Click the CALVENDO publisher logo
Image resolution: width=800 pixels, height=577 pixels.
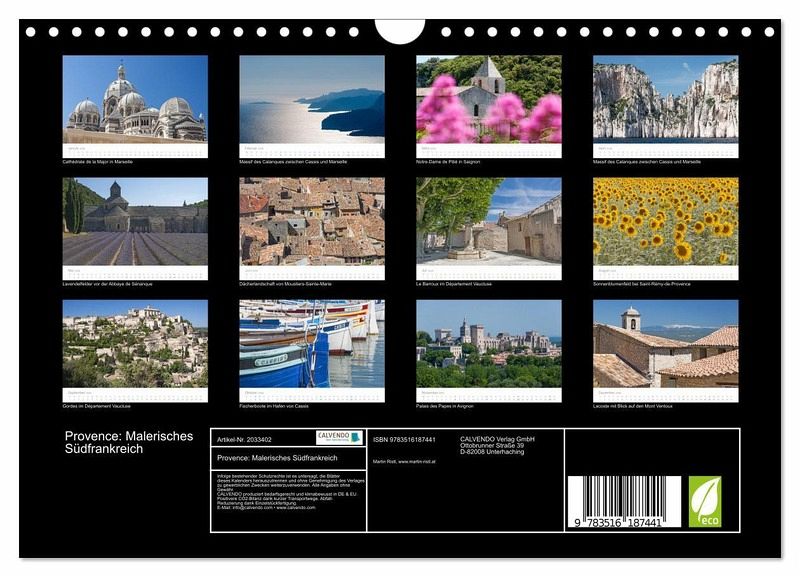[x=339, y=438]
